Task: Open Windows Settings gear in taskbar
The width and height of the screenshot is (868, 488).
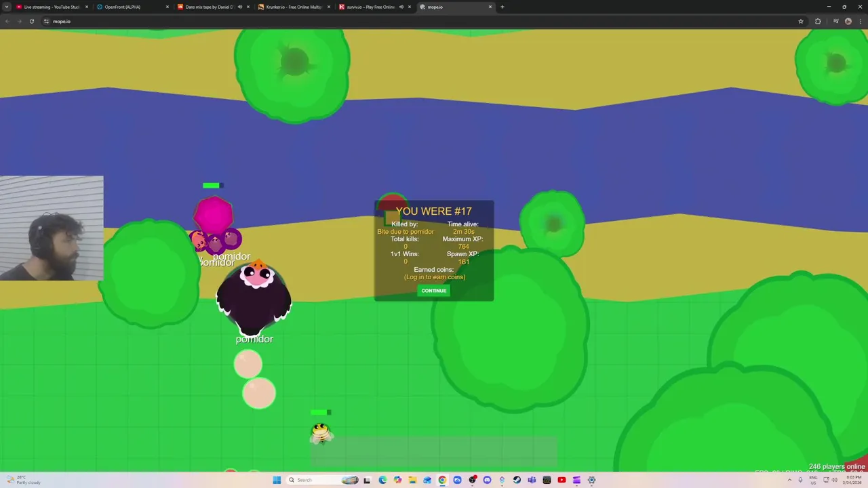Action: tap(591, 480)
